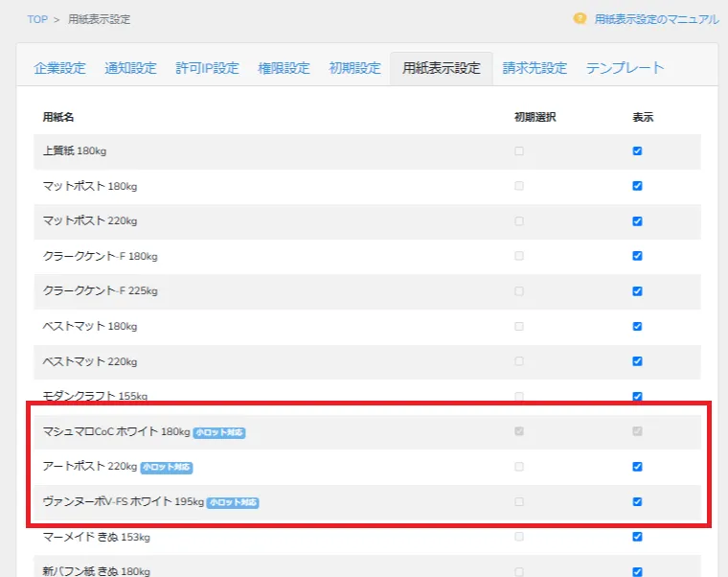
Task: Select the 権限設定 tab
Action: [x=284, y=68]
